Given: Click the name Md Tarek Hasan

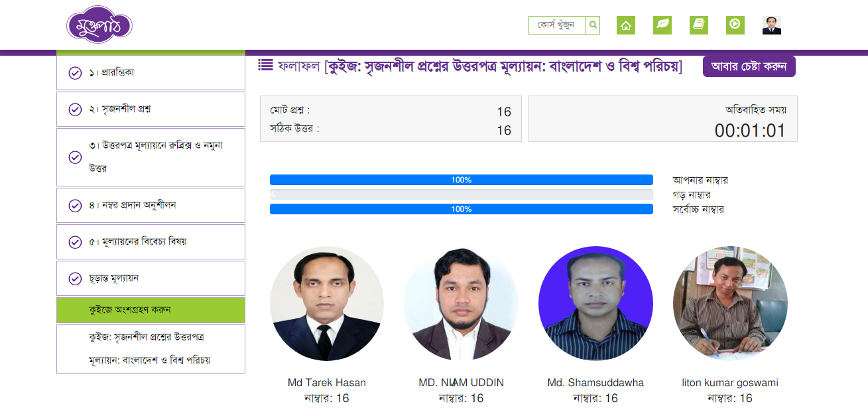Looking at the screenshot, I should click(327, 383).
